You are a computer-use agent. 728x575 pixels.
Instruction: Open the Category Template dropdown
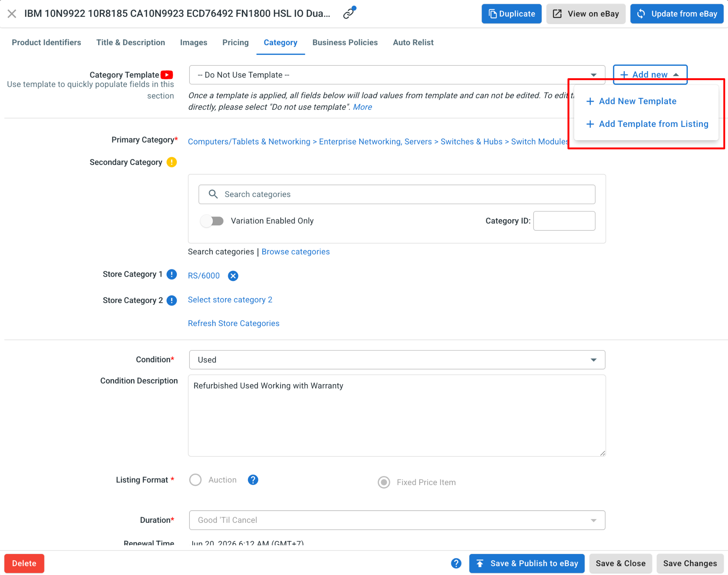[x=397, y=75]
